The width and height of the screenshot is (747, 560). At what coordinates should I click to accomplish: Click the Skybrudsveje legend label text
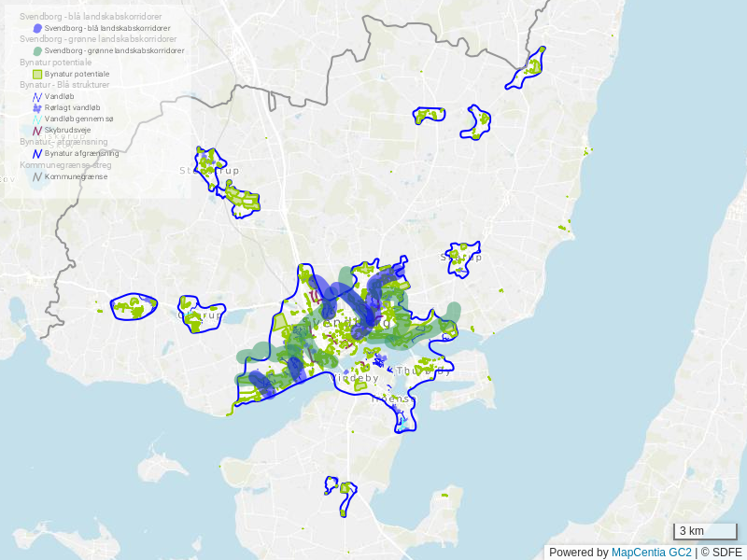click(x=68, y=131)
